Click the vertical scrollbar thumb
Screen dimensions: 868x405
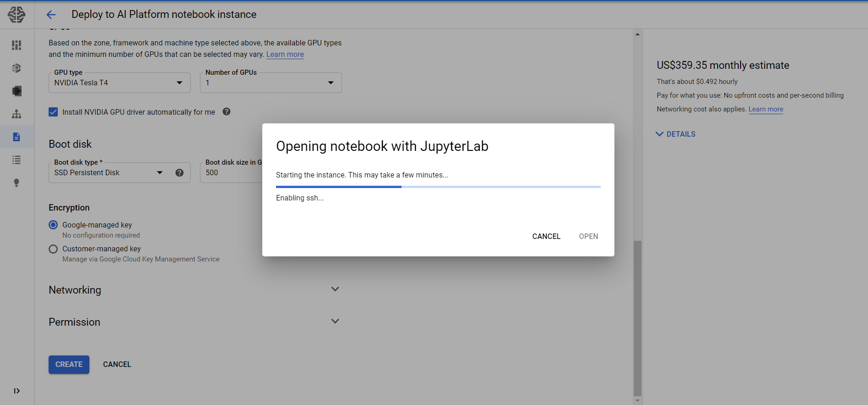point(637,318)
